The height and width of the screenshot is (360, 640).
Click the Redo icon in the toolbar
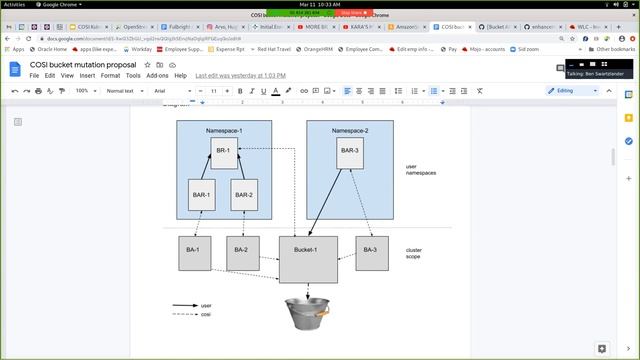[x=27, y=91]
